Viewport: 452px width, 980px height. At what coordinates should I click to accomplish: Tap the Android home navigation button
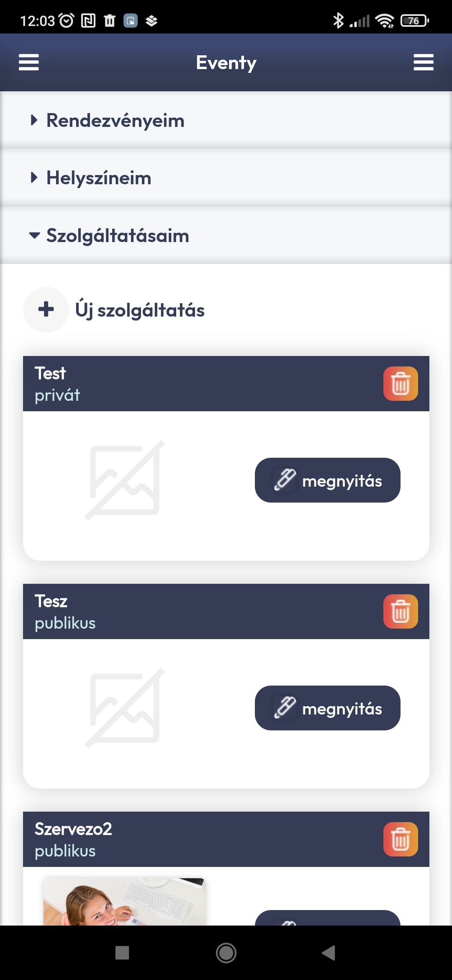pos(226,953)
